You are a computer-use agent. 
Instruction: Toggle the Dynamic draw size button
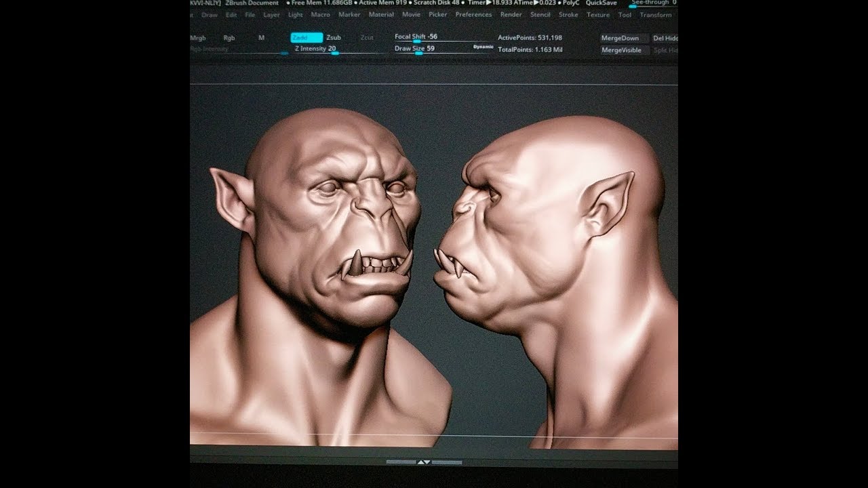pos(484,47)
